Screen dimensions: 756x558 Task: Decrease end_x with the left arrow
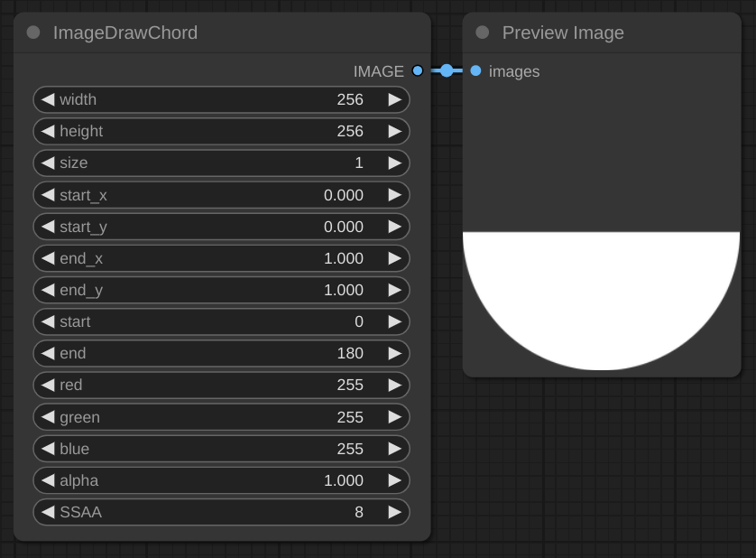tap(48, 258)
